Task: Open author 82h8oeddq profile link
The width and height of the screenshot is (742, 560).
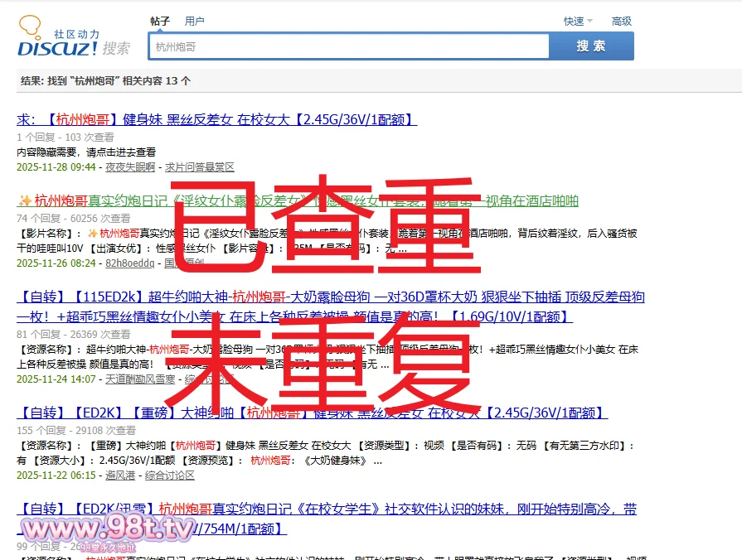Action: point(129,263)
